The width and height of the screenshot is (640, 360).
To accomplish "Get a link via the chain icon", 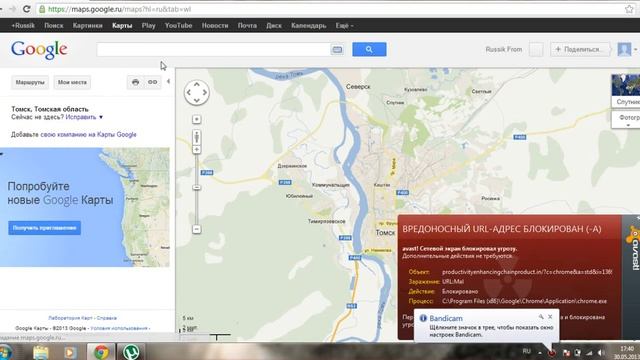I will [153, 82].
